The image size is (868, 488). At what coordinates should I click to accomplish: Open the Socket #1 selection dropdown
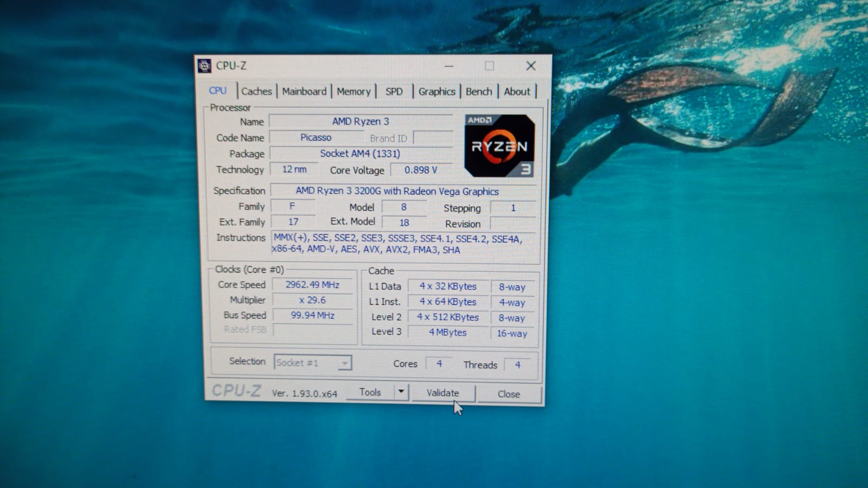[x=313, y=363]
